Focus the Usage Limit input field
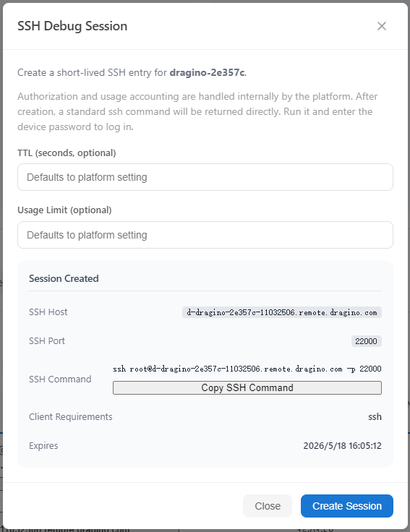 tap(205, 235)
